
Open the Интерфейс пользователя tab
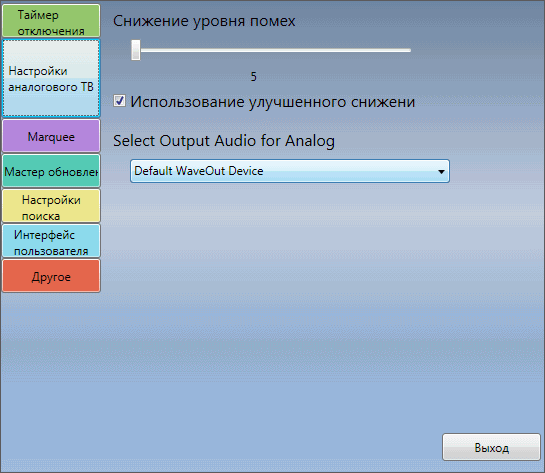point(51,241)
